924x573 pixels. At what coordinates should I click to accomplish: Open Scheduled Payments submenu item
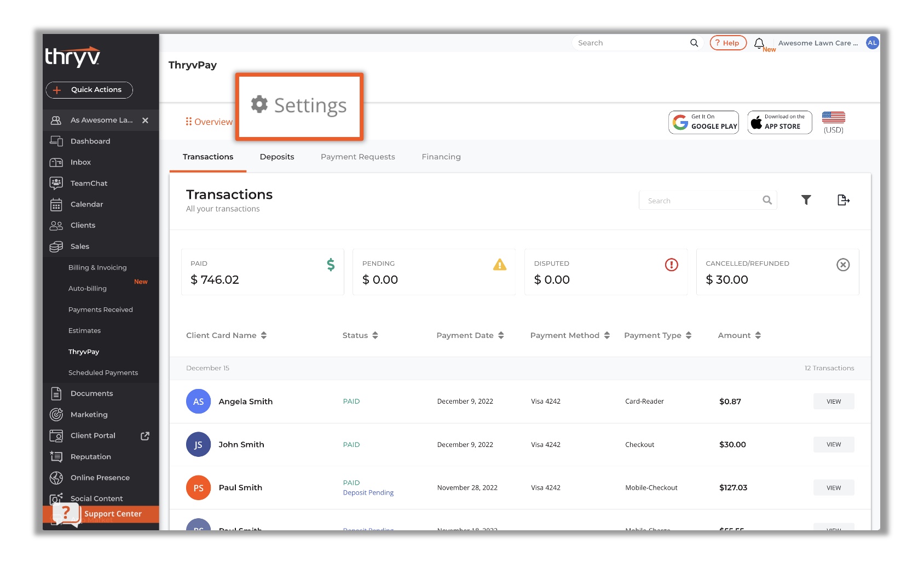[x=103, y=373]
